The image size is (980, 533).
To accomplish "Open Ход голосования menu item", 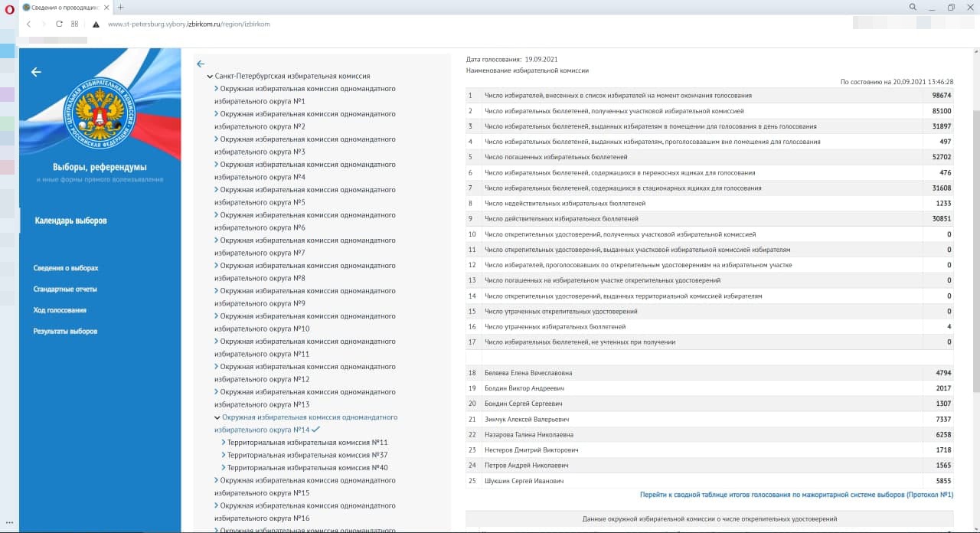I will (60, 310).
